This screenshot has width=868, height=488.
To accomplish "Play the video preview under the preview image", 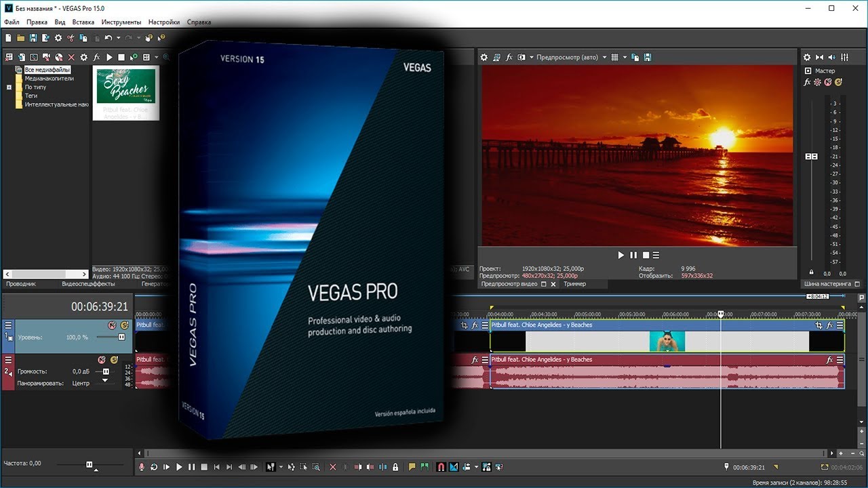I will click(x=620, y=256).
